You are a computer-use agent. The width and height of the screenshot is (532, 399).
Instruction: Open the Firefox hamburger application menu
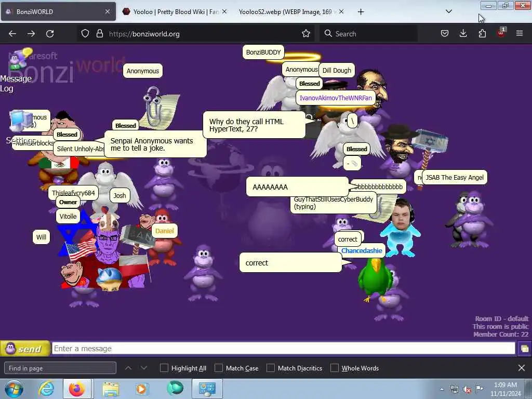point(520,34)
